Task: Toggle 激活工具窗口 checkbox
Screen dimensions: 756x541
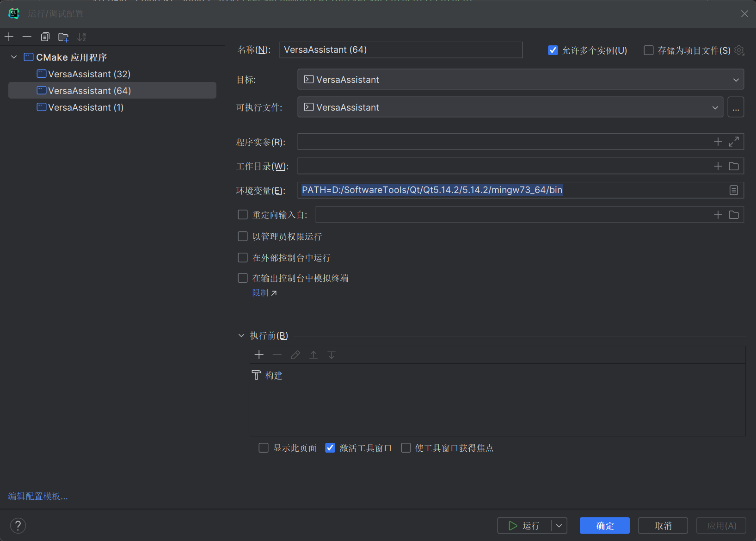Action: [x=330, y=448]
